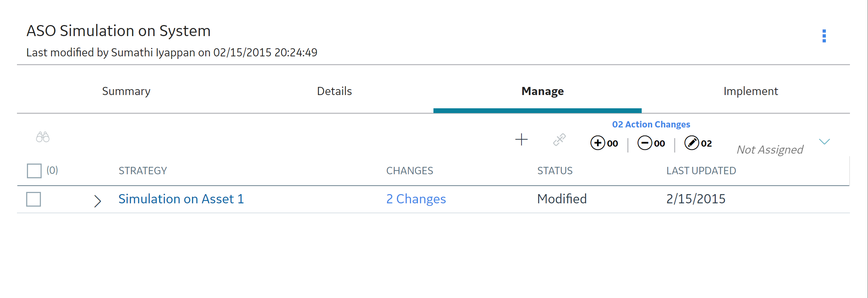This screenshot has width=868, height=298.
Task: Click the plus add strategy icon
Action: pyautogui.click(x=521, y=140)
